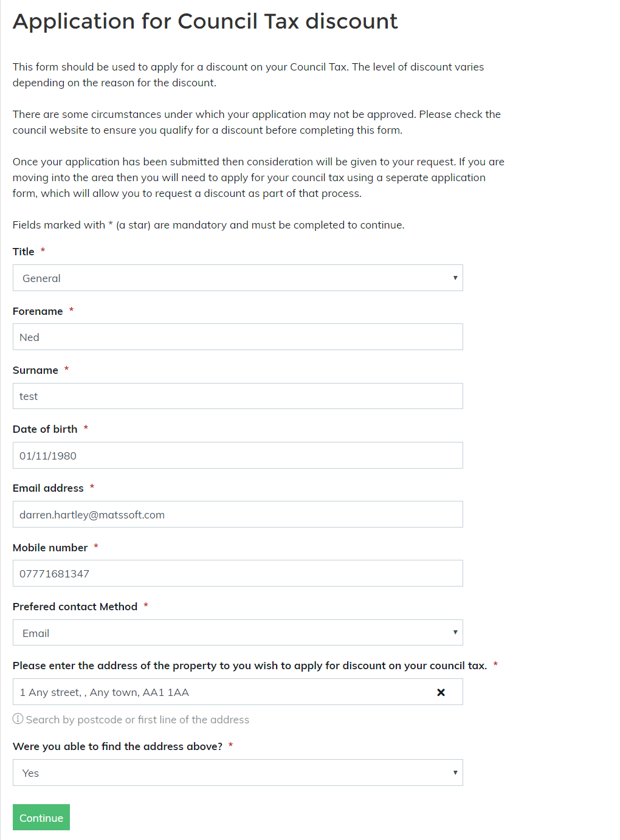Click the Surname label text
Viewport: 620px width, 840px height.
[35, 370]
